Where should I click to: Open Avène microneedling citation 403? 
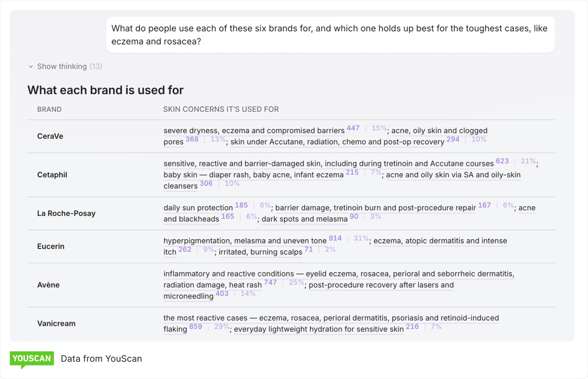pos(222,294)
